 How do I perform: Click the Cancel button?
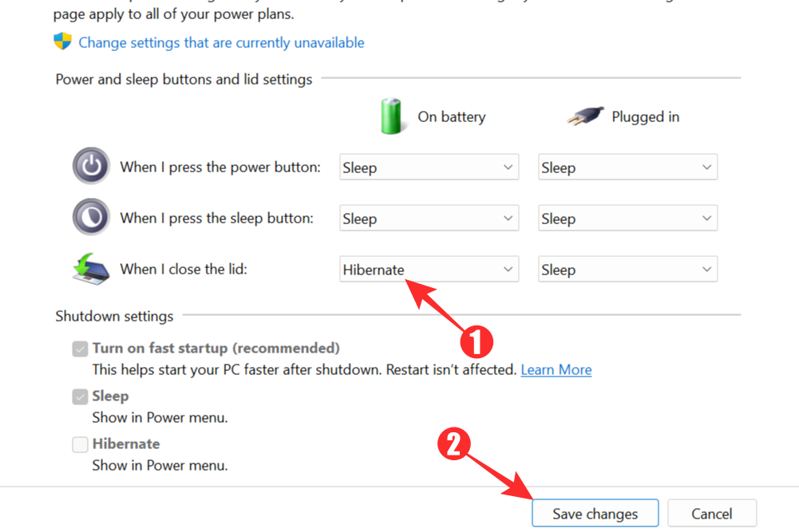tap(711, 514)
